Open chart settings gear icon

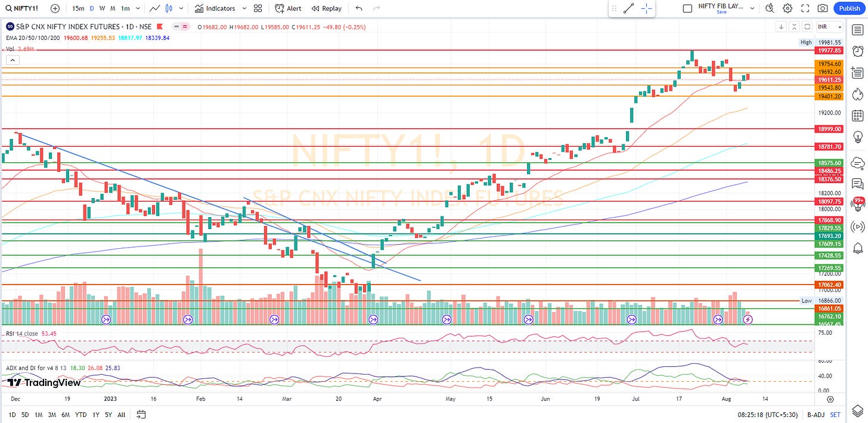coord(788,8)
